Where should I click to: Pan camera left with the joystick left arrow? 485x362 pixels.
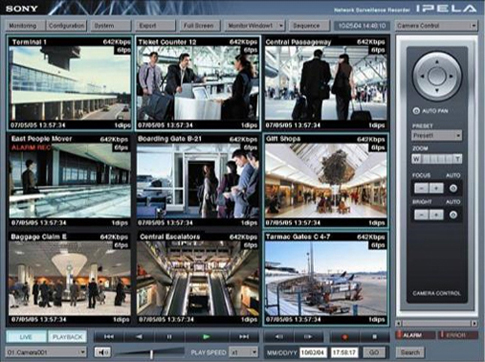click(422, 76)
